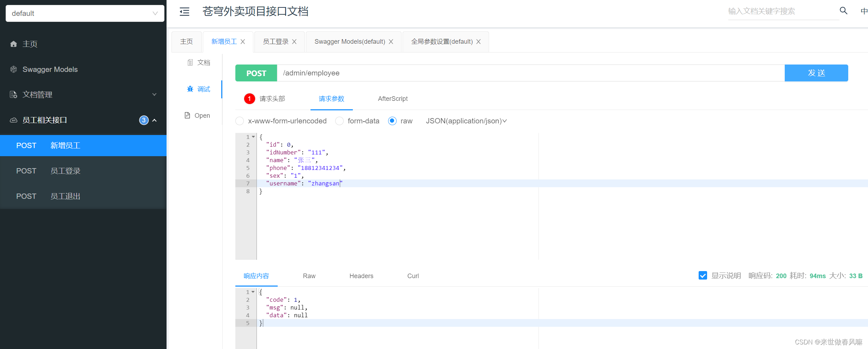Image resolution: width=868 pixels, height=349 pixels.
Task: Expand the 文档管理 menu chevron
Action: tap(154, 94)
